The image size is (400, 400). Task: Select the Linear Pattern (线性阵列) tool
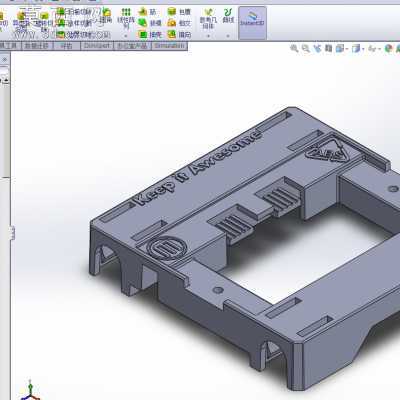[126, 18]
